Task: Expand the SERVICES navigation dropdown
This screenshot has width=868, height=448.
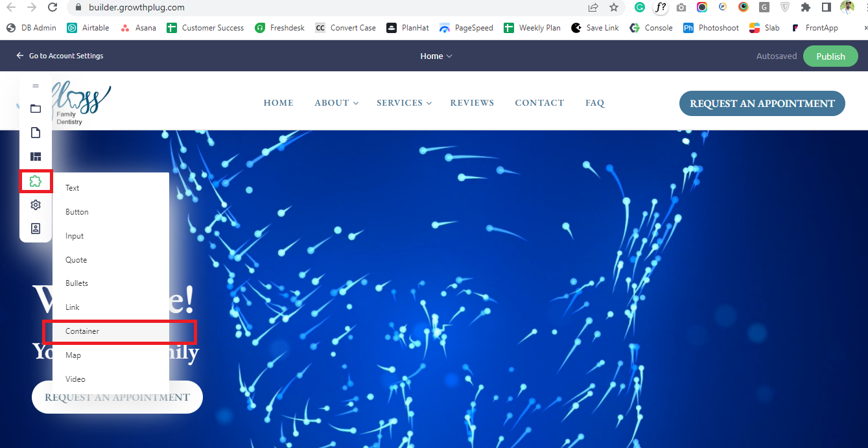Action: tap(405, 103)
